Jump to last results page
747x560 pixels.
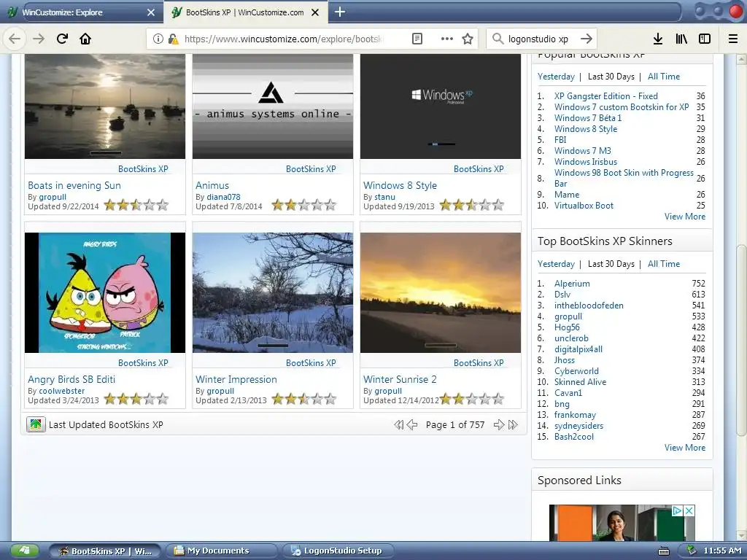(513, 425)
